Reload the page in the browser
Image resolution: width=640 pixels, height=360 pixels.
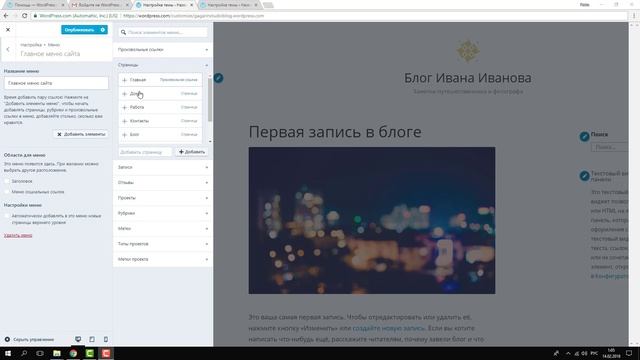pyautogui.click(x=24, y=16)
